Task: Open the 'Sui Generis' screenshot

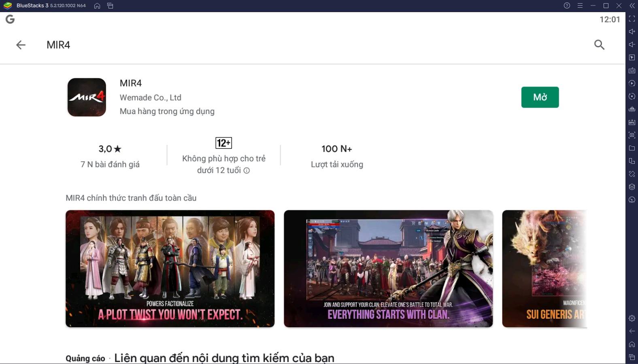Action: (544, 269)
